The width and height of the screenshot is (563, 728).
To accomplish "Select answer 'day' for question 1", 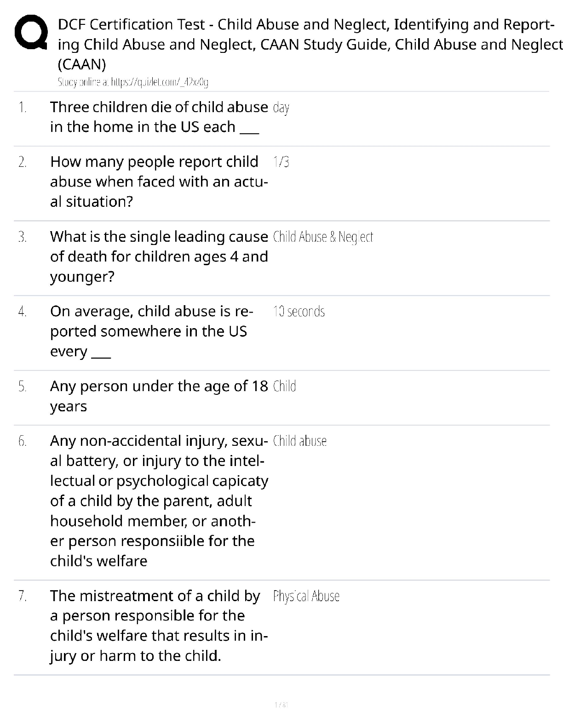I will point(281,108).
